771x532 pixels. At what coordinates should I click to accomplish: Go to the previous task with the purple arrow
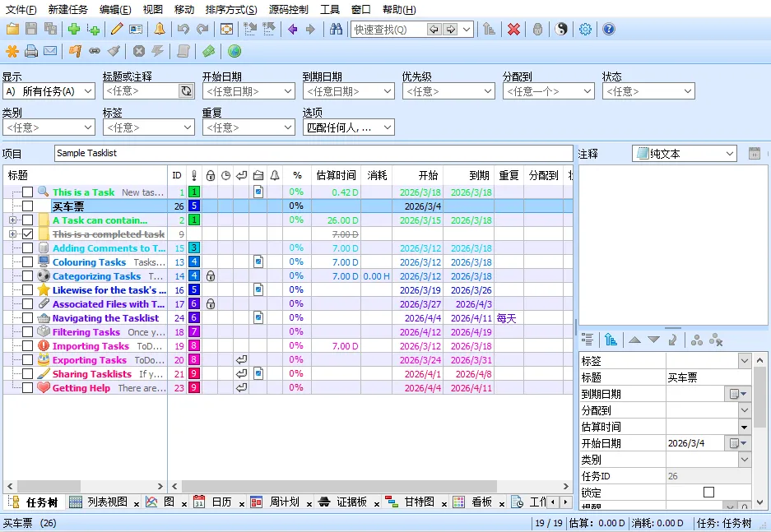[293, 29]
